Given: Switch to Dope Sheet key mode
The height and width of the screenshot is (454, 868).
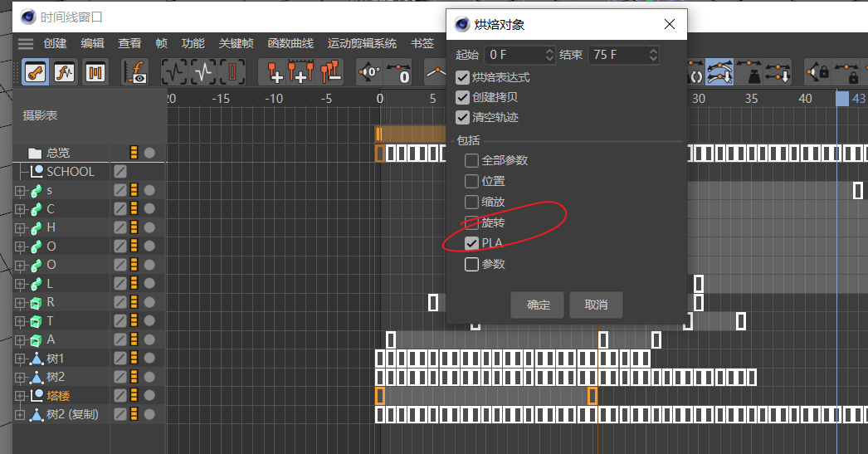Looking at the screenshot, I should [x=35, y=73].
